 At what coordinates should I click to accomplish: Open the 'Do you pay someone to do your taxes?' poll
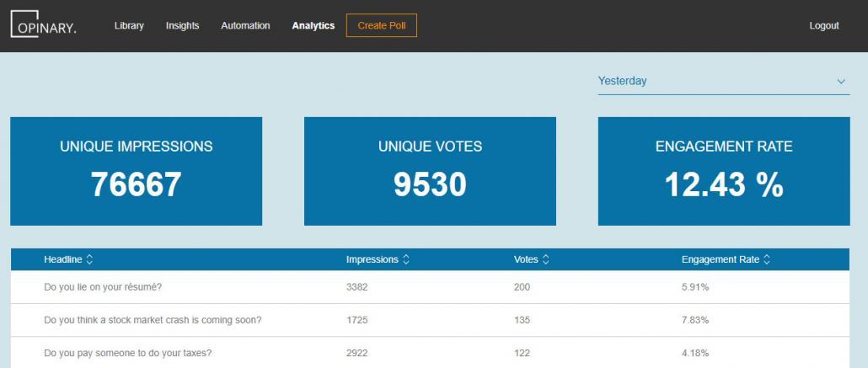click(x=430, y=353)
